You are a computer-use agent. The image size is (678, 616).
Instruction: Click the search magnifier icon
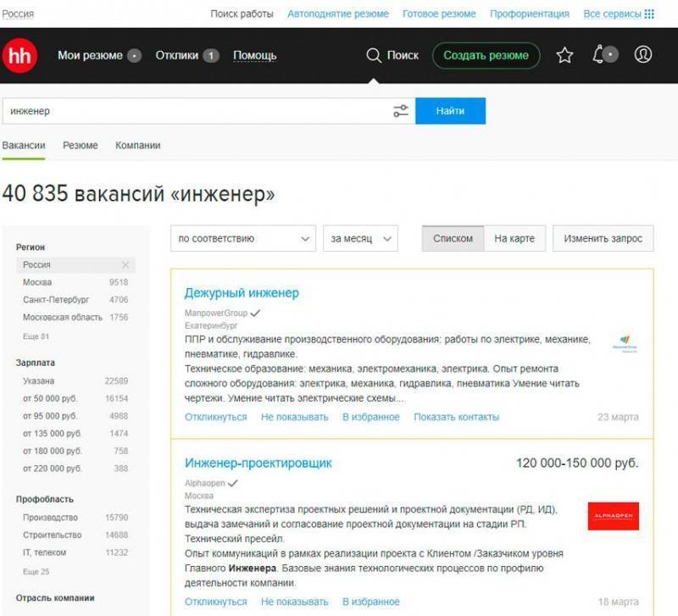click(373, 56)
